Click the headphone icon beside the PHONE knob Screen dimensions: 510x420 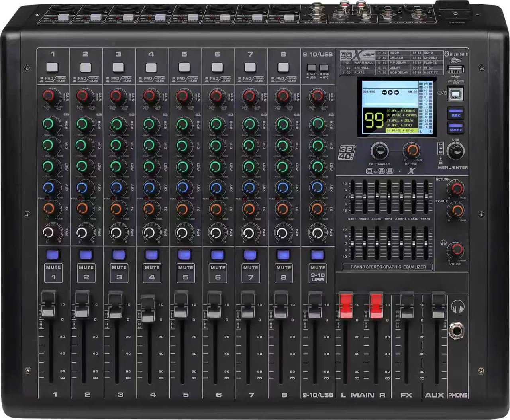[x=443, y=242]
